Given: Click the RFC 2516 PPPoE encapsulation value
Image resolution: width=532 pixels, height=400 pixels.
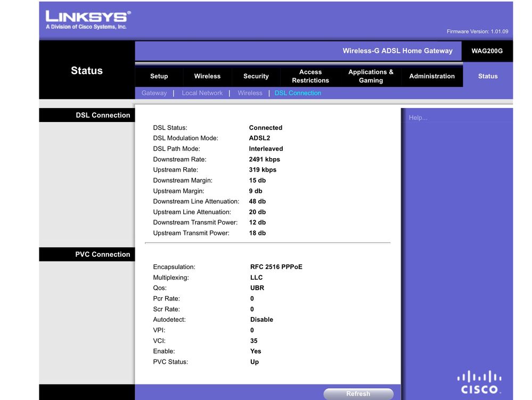Looking at the screenshot, I should coord(276,267).
